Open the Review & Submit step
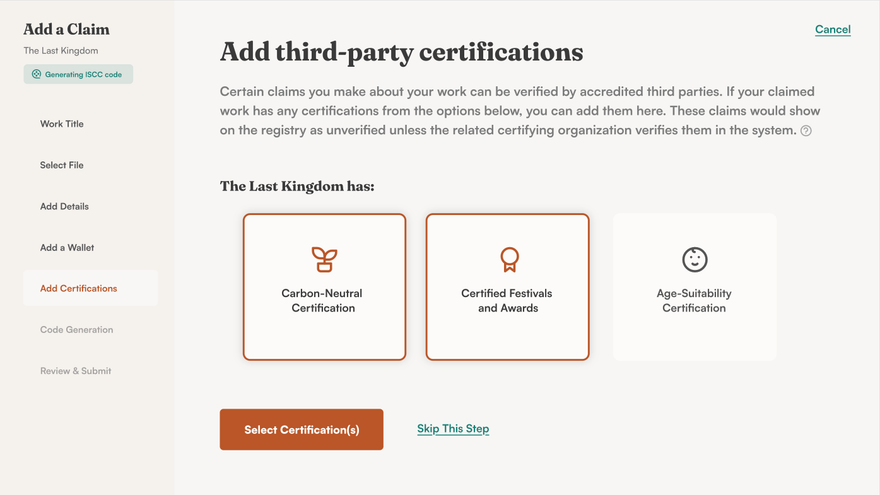880x495 pixels. pos(75,371)
